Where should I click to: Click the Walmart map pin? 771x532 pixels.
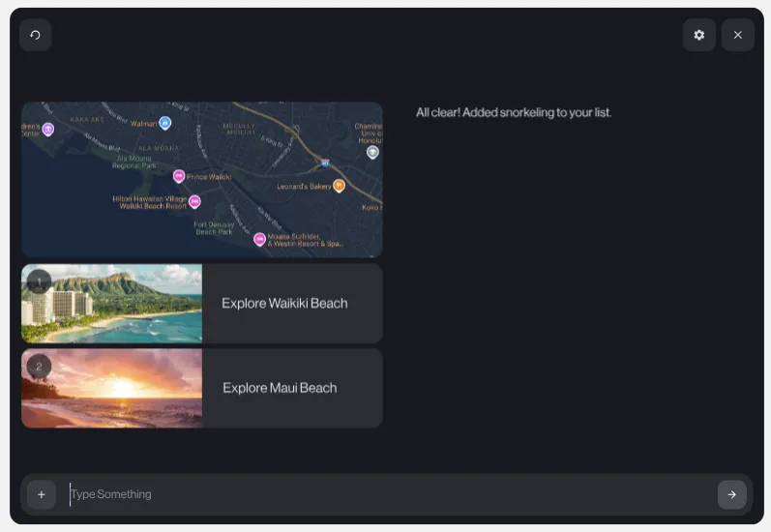pyautogui.click(x=165, y=123)
